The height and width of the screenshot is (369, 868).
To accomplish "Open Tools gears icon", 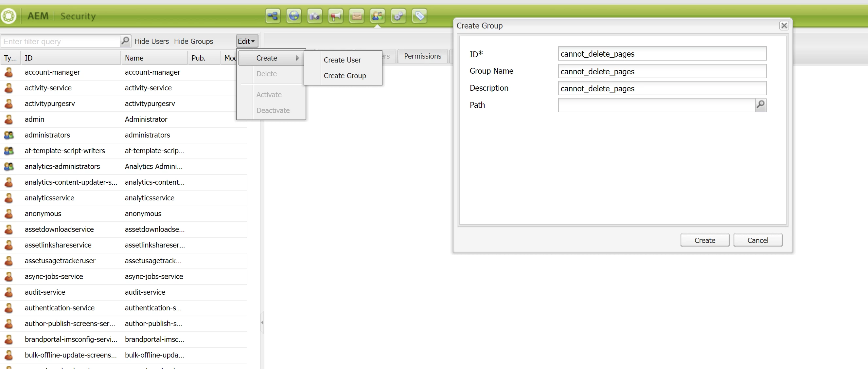I will 398,16.
